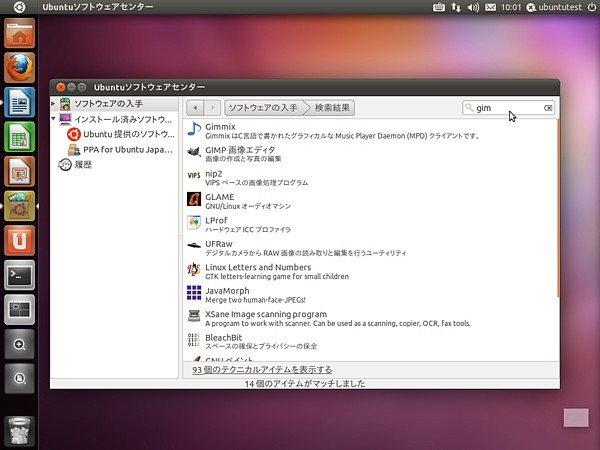The width and height of the screenshot is (600, 450).
Task: Click the ソフトウェアの入手 breadcrumb button
Action: coord(264,108)
